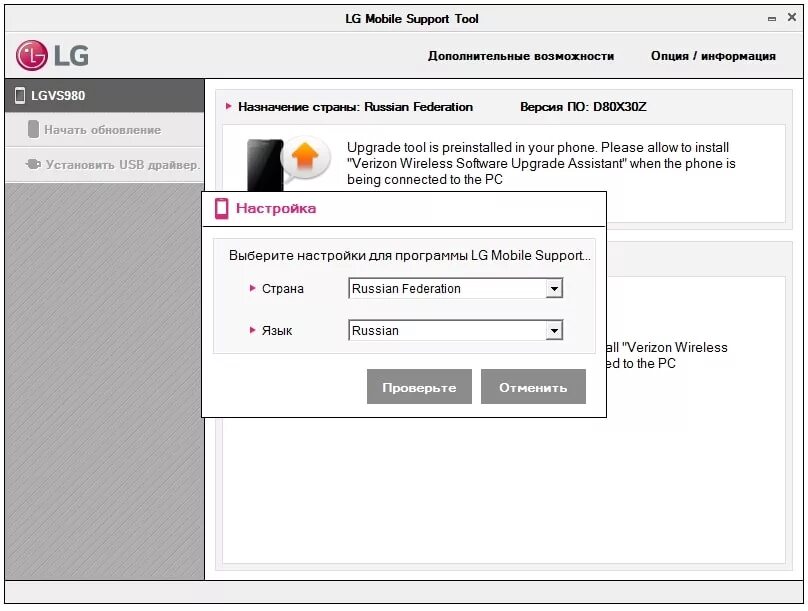The image size is (808, 611).
Task: Click the phone icon next to Начать обновление
Action: pos(33,129)
